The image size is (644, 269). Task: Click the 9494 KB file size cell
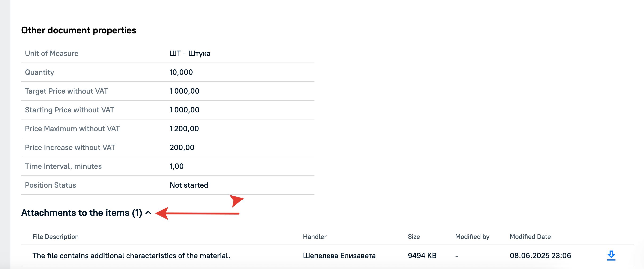click(422, 256)
